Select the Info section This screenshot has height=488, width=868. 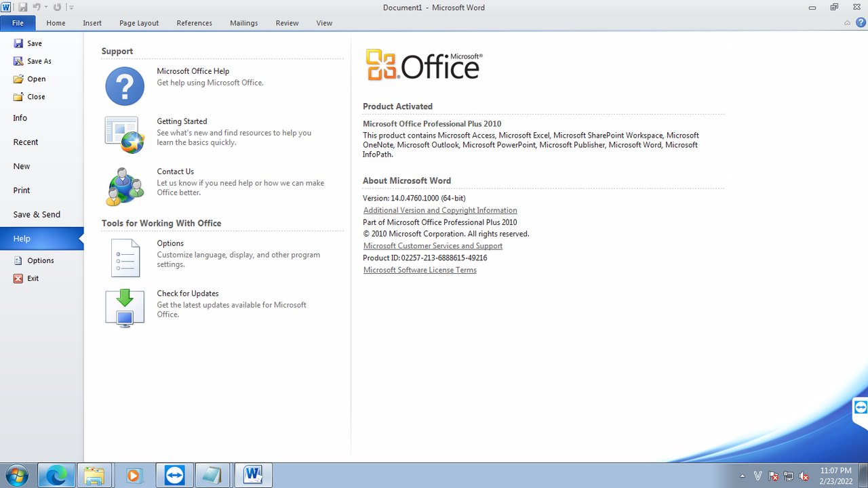click(x=41, y=118)
